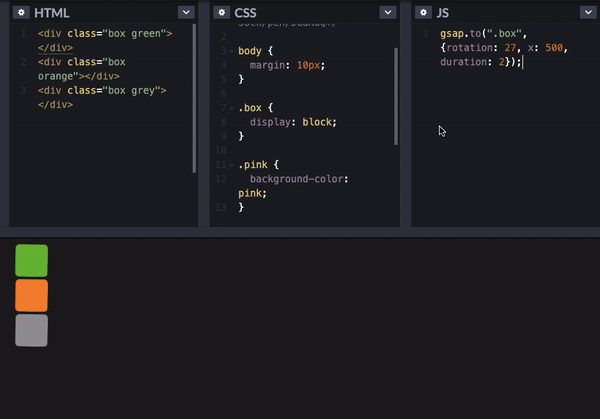Screen dimensions: 600x419
Task: Click the 'pink;' value in CSS
Action: coord(252,193)
